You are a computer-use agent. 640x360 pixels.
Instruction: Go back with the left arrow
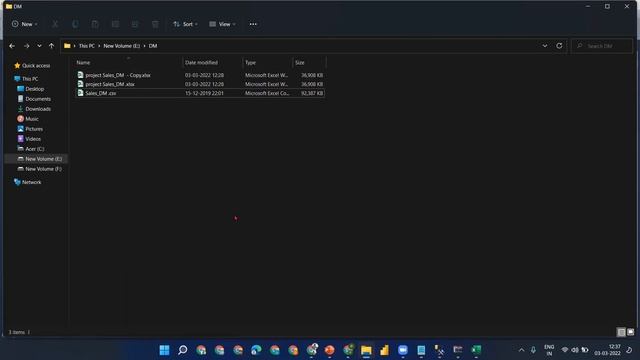pyautogui.click(x=12, y=46)
